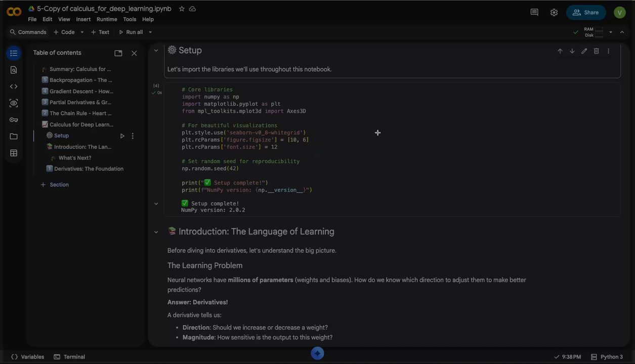Edit Setup cell with pencil icon

coord(584,51)
